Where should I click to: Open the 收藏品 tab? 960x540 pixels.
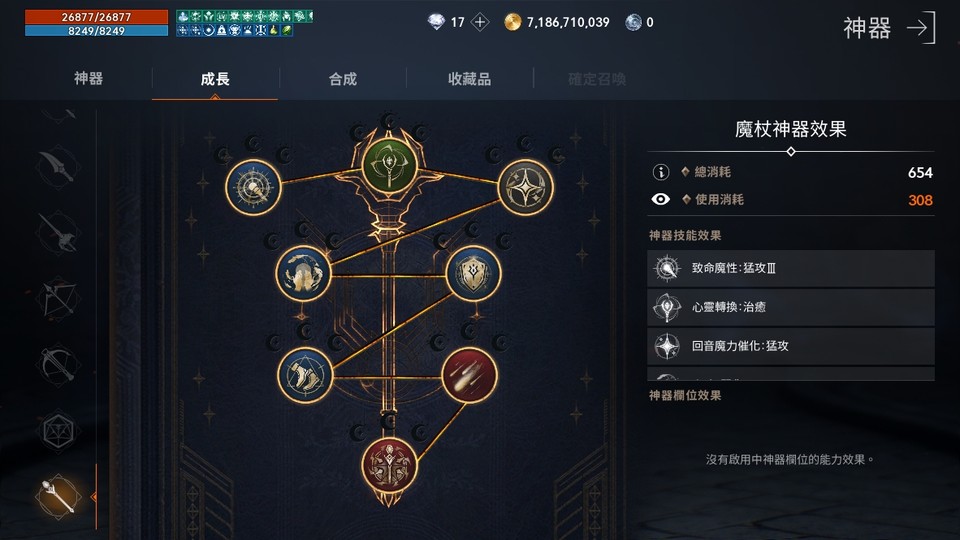pos(470,79)
